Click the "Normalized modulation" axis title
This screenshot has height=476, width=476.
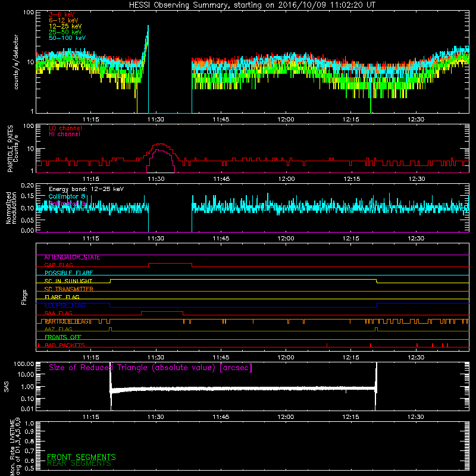click(x=11, y=208)
